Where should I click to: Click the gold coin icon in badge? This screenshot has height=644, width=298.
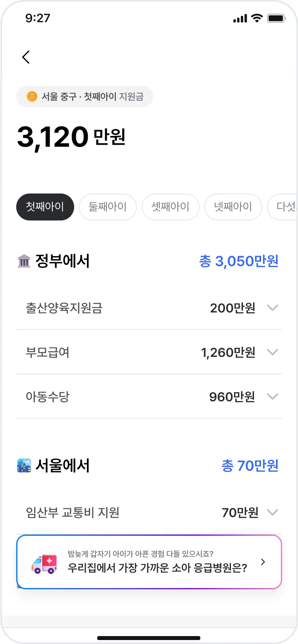coord(32,96)
